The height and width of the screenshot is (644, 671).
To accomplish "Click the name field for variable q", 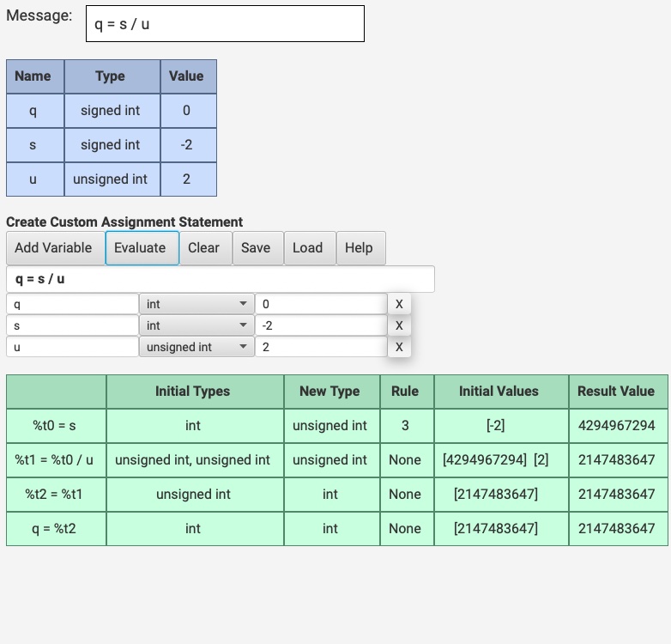I will click(72, 304).
